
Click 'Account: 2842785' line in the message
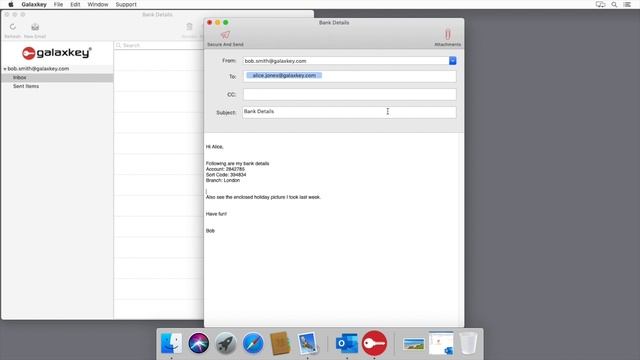(x=225, y=169)
